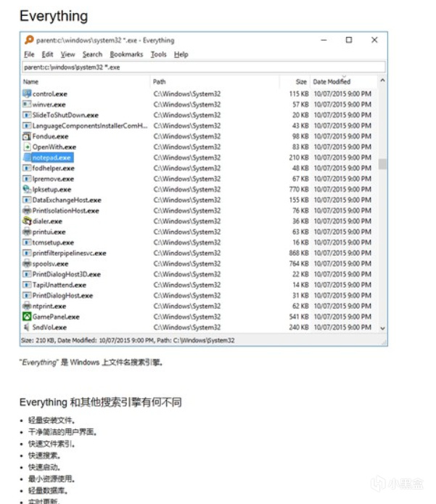Screen dimensions: 436x504
Task: Click the notepad.exe file icon
Action: [27, 158]
